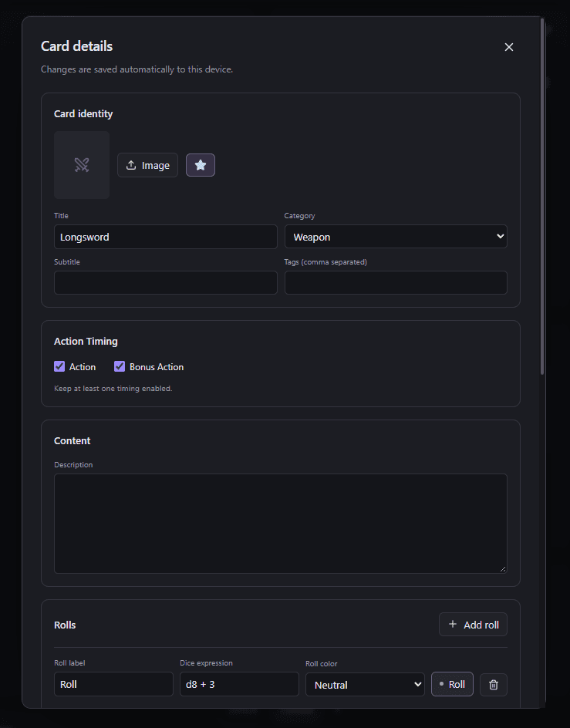Click the 'Rolls' section heading
The height and width of the screenshot is (728, 570).
pos(65,625)
